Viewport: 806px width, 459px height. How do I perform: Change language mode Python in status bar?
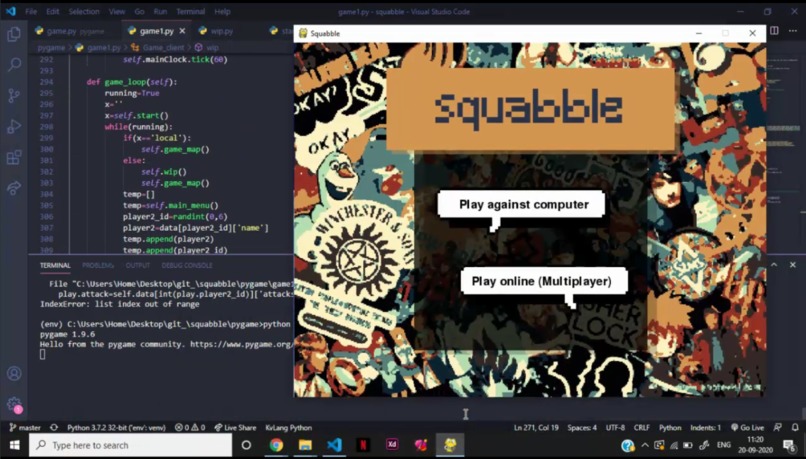[670, 428]
